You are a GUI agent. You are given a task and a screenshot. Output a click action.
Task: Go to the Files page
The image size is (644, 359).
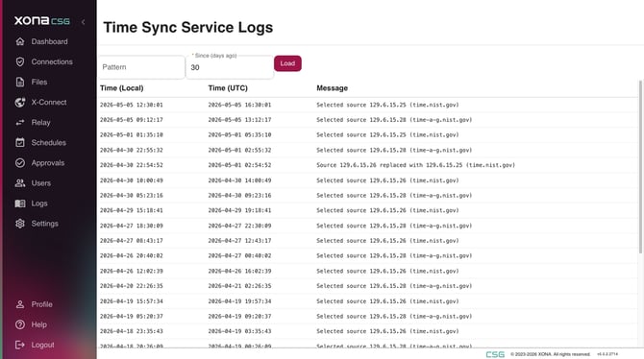tap(39, 82)
